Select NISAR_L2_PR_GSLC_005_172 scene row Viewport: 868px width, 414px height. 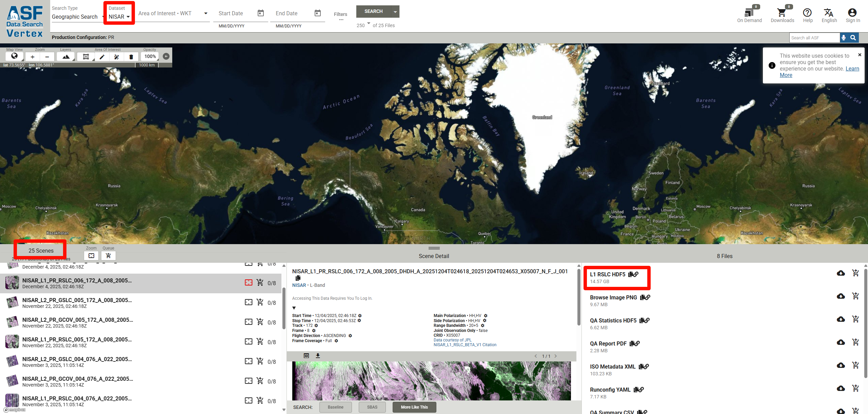coord(141,303)
